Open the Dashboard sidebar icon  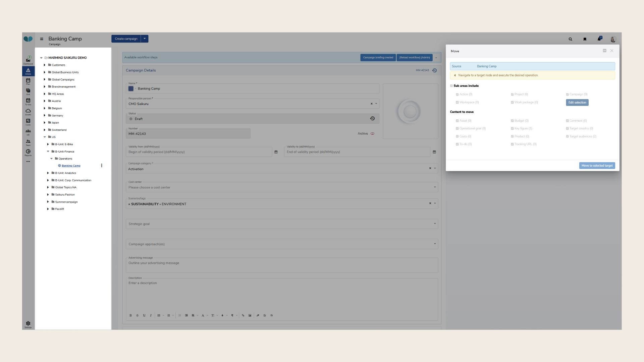(x=28, y=60)
